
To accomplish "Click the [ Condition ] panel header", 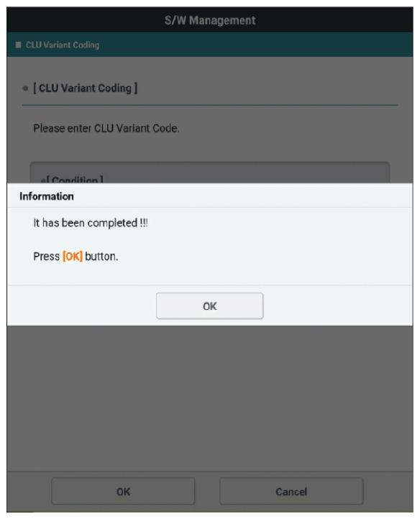I will 75,180.
